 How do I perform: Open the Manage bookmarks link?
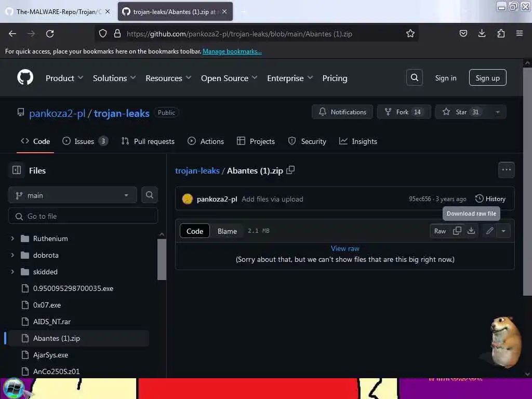[232, 51]
